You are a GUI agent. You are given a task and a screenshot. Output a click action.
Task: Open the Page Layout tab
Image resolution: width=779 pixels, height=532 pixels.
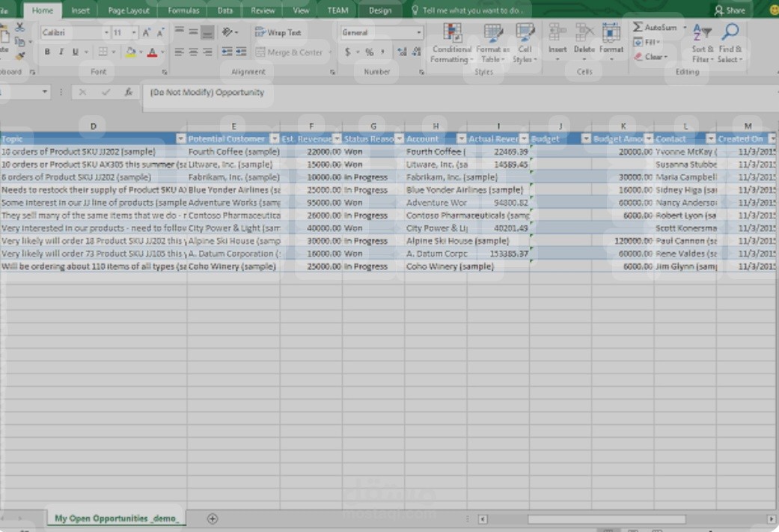[x=128, y=10]
